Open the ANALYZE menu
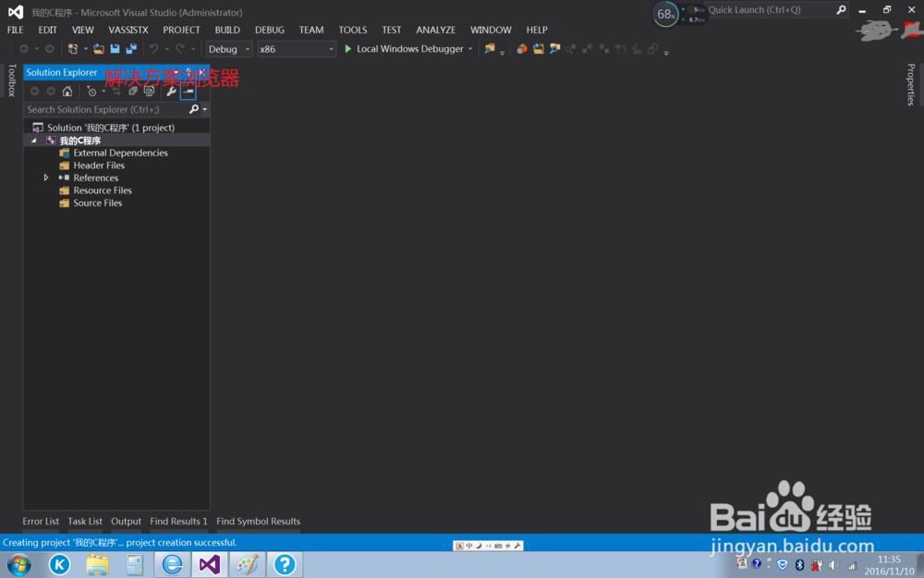This screenshot has width=924, height=578. click(436, 31)
